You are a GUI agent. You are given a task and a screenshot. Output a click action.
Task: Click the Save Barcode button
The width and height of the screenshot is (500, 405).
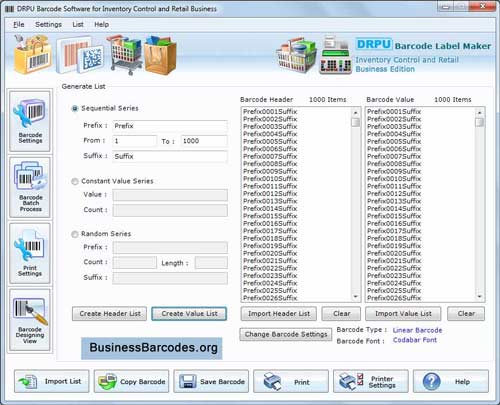tap(211, 381)
